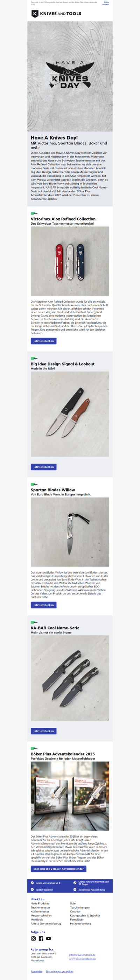Screen dimensions: 140x980
Task: Click the Have A Knives Day banner
Action: (x=70, y=77)
